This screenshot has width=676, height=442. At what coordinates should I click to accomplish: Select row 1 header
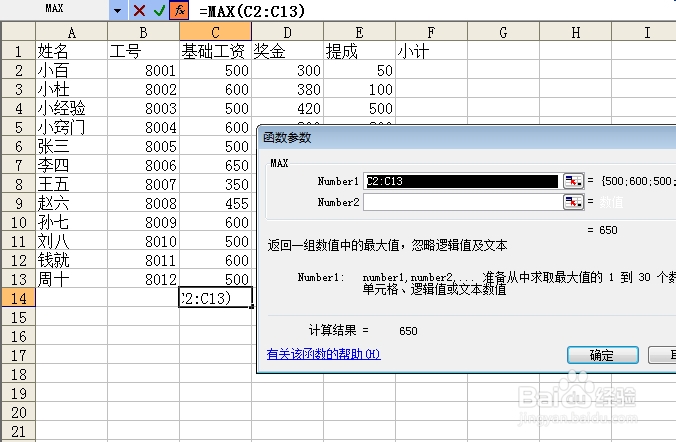click(18, 51)
